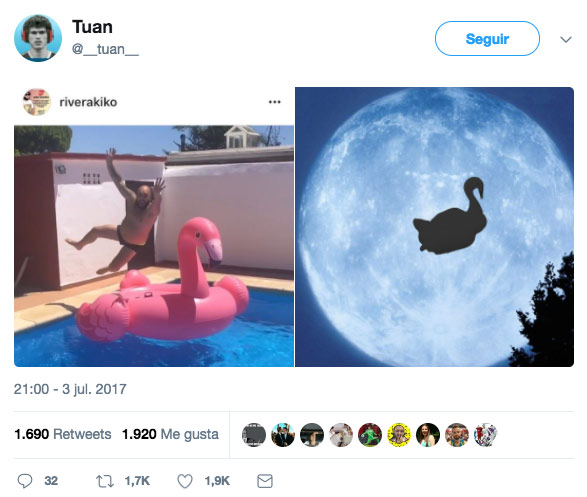The width and height of the screenshot is (587, 497).
Task: Open first liker's dark avatar
Action: tap(254, 435)
